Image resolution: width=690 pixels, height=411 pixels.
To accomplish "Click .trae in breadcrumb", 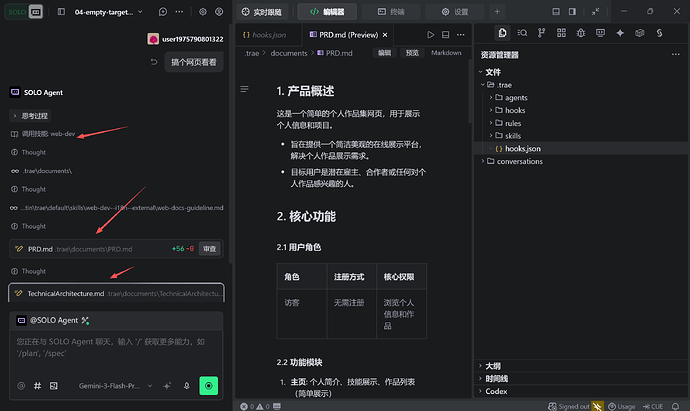I will click(x=252, y=53).
